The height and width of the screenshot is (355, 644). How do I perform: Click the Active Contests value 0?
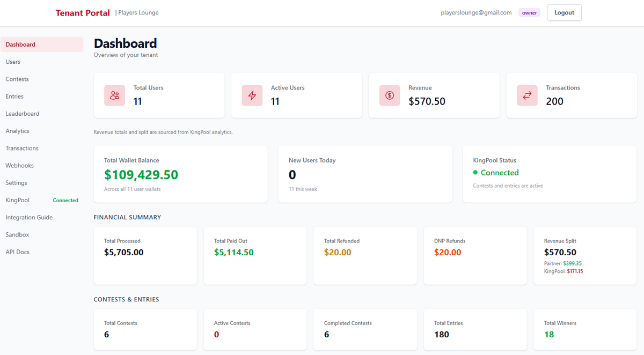[x=217, y=334]
